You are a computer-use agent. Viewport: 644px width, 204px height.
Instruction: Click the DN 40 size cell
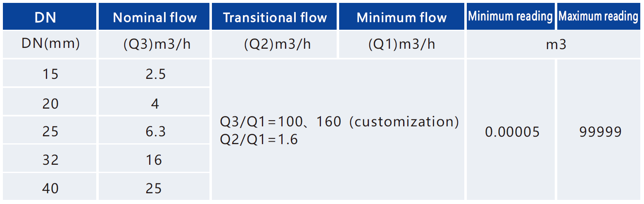tap(50, 188)
